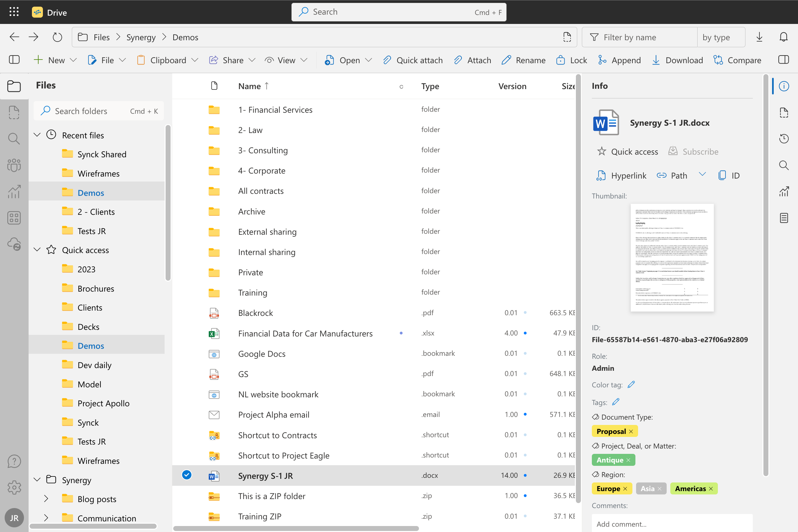Open search icon in the right rail
Image resolution: width=798 pixels, height=532 pixels.
tap(784, 165)
